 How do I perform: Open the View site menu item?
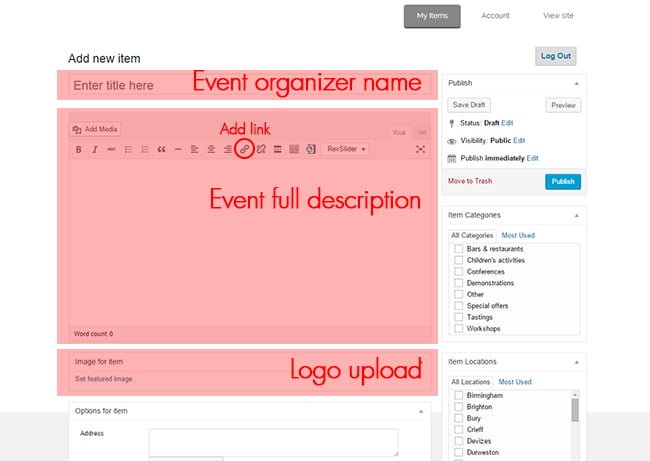(558, 16)
